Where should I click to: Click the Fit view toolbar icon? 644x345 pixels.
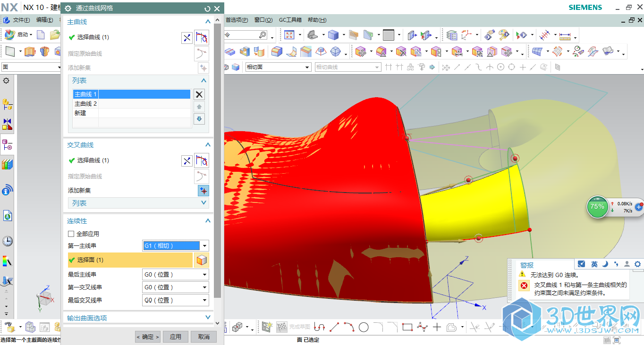pyautogui.click(x=289, y=35)
